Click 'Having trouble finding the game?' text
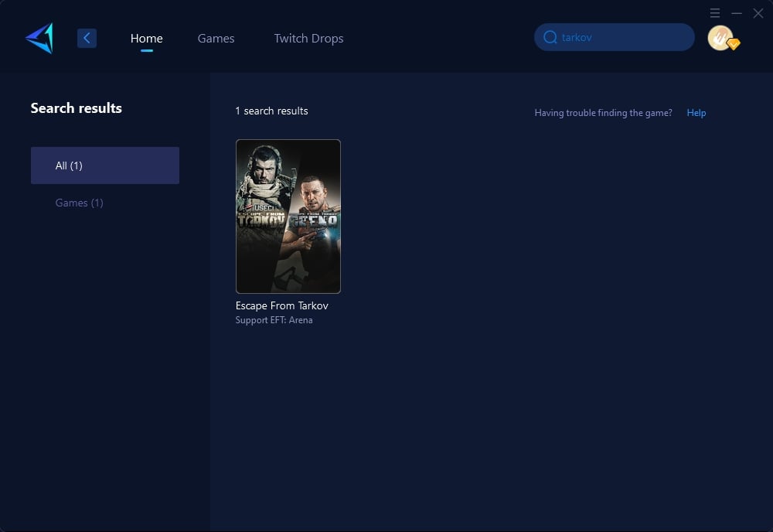This screenshot has width=773, height=532. (604, 113)
